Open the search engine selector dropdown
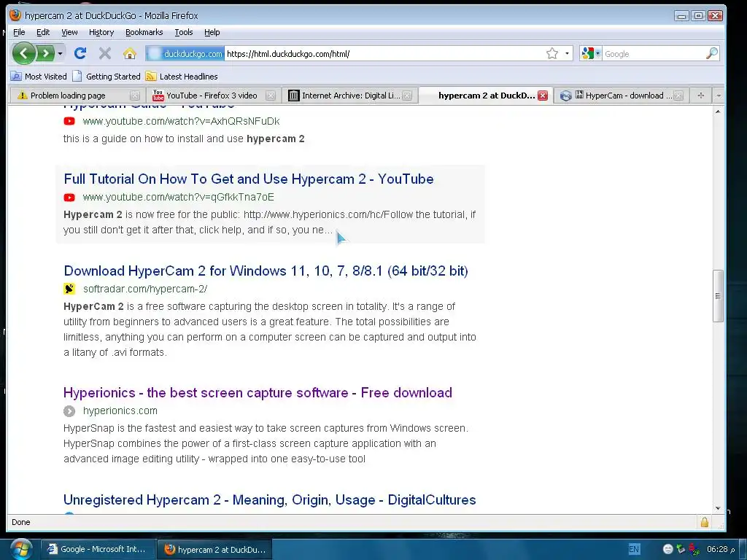The height and width of the screenshot is (560, 747). click(x=591, y=54)
